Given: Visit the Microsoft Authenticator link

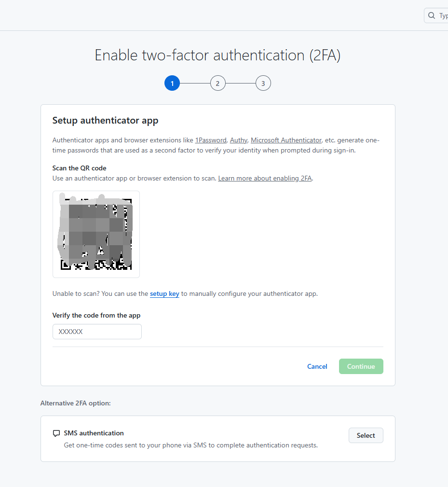Looking at the screenshot, I should tap(286, 140).
